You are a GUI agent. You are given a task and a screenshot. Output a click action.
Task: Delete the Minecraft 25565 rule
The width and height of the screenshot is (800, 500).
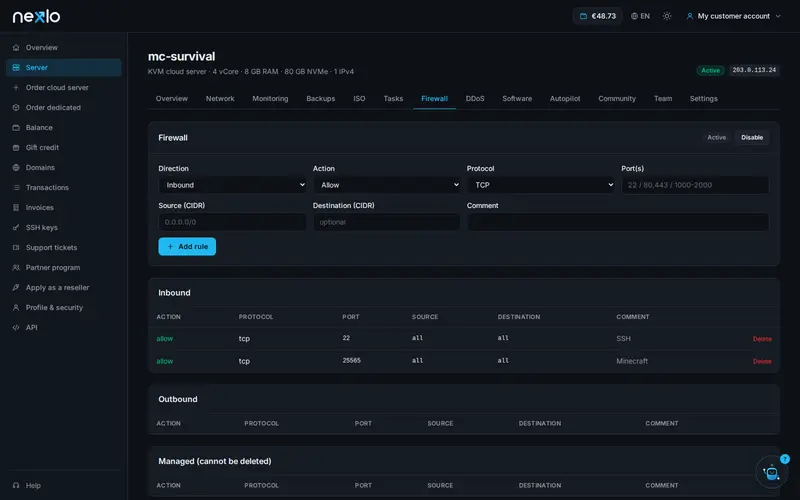pyautogui.click(x=762, y=361)
